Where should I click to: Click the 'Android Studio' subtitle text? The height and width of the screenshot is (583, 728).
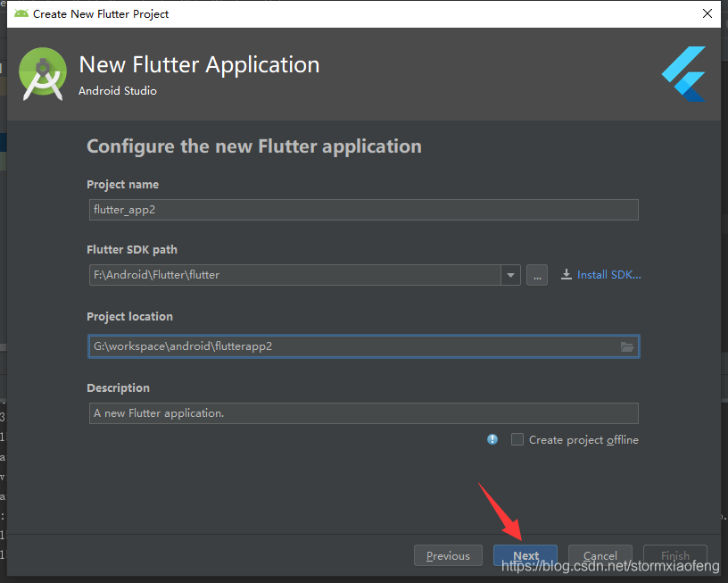click(x=118, y=90)
